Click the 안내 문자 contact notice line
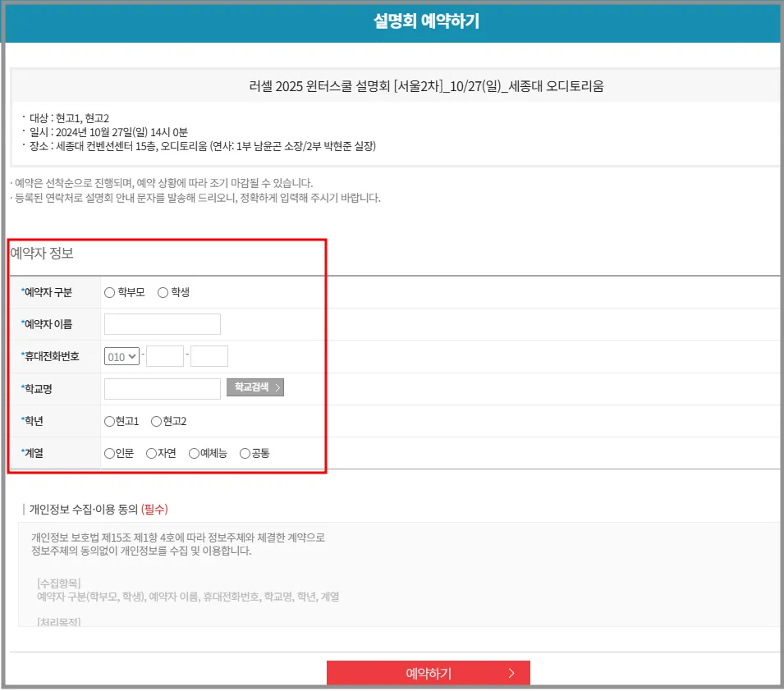Viewport: 784px width, 691px height. coord(195,198)
